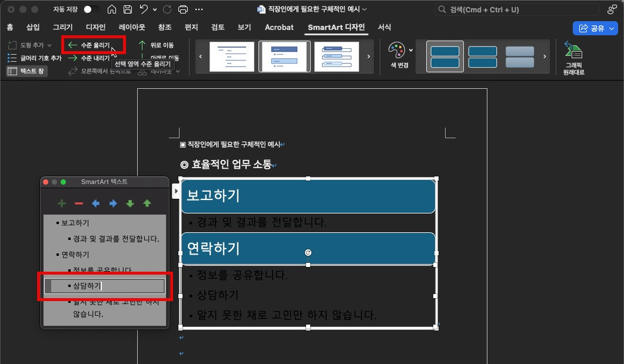
Task: Show more SmartArt styles with right arrow
Action: 545,56
